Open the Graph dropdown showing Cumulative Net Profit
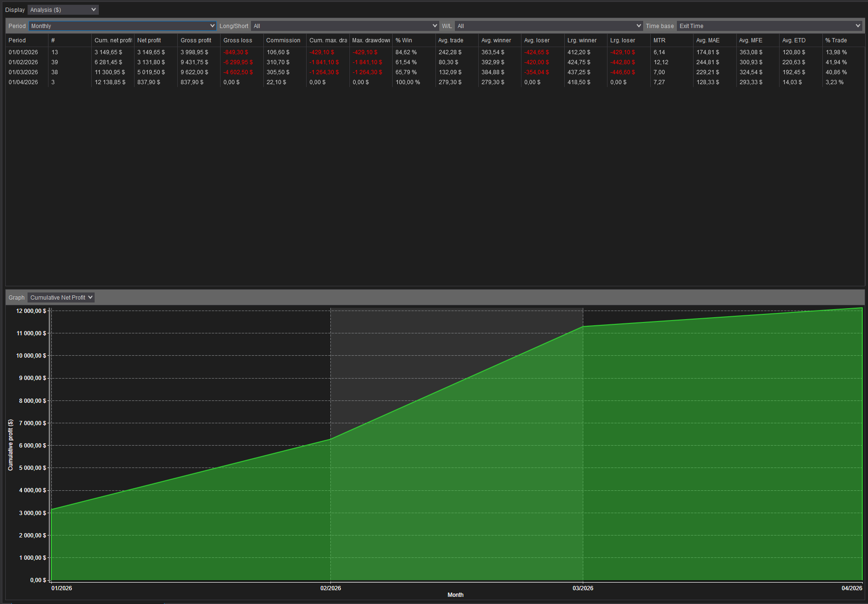 point(60,297)
